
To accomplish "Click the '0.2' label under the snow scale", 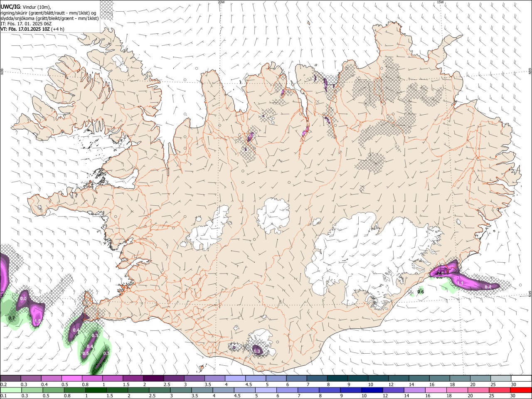I will click(x=4, y=384).
